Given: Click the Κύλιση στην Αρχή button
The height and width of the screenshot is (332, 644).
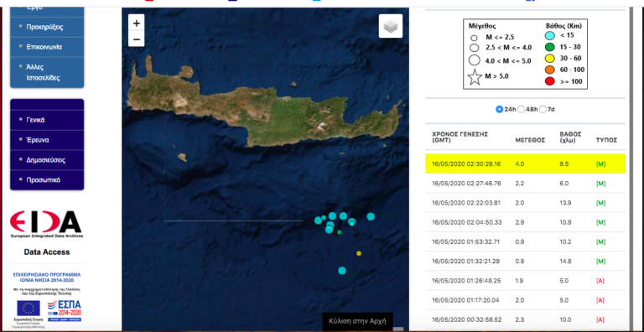Looking at the screenshot, I should 357,321.
